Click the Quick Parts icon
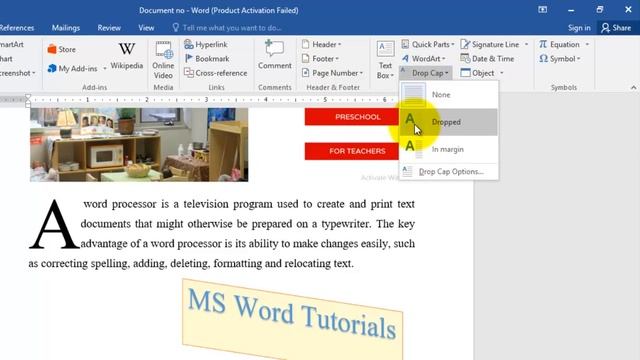640x360 pixels. click(x=405, y=44)
